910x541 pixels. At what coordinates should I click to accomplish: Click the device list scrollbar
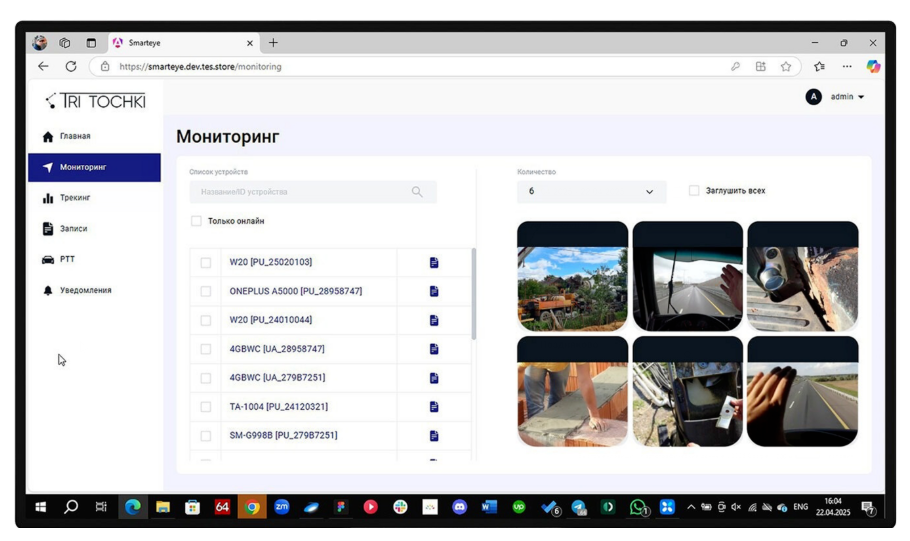(x=474, y=294)
